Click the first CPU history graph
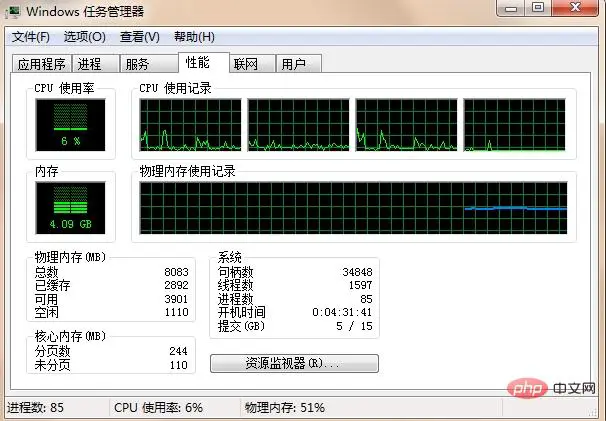The width and height of the screenshot is (606, 421). click(190, 124)
